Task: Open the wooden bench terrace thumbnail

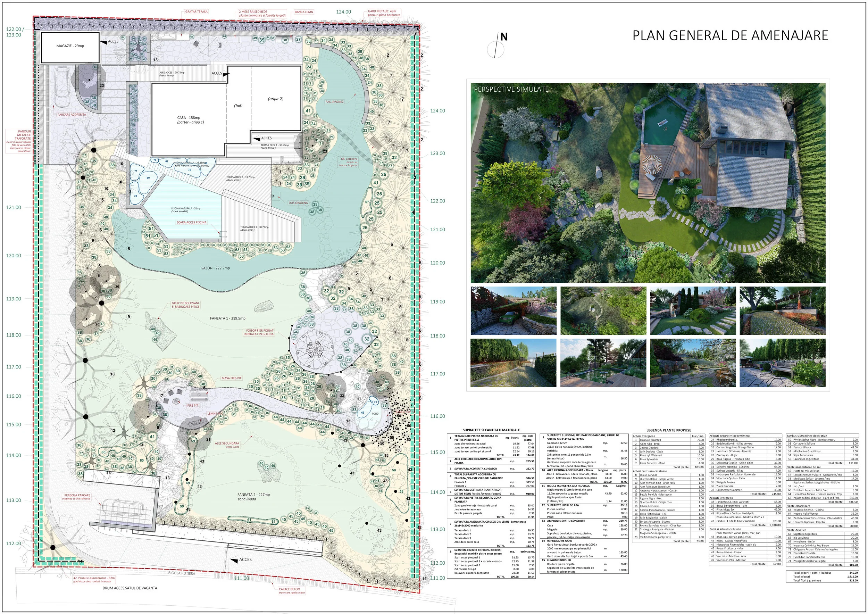Action: tap(783, 363)
